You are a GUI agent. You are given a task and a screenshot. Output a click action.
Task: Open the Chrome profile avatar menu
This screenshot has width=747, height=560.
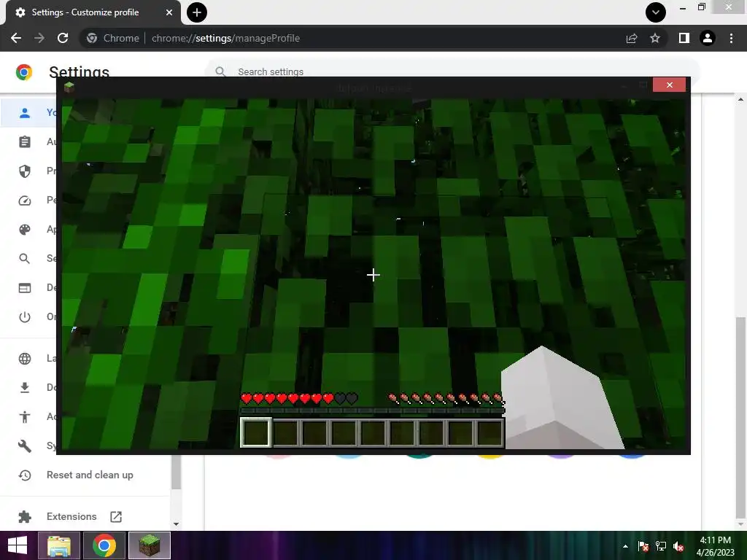(708, 38)
